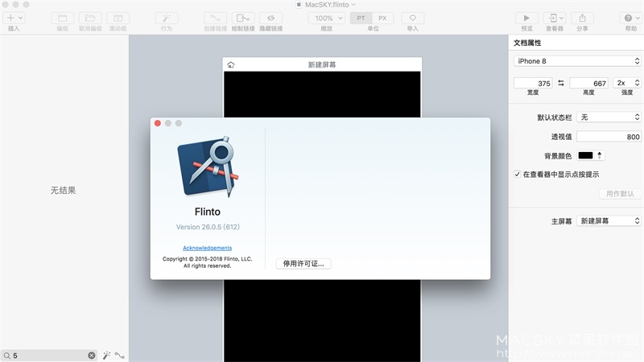Select the 新建屏幕 screen title bar
The image size is (644, 362).
(x=322, y=64)
